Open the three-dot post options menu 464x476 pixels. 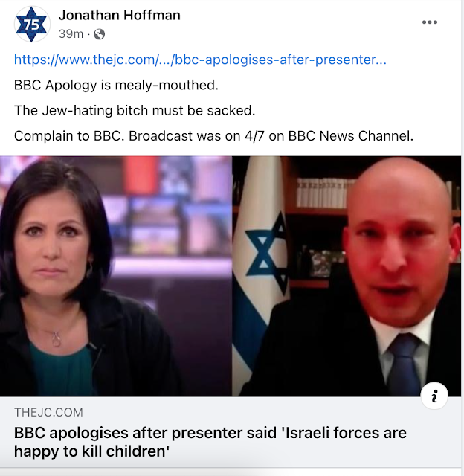pos(430,22)
